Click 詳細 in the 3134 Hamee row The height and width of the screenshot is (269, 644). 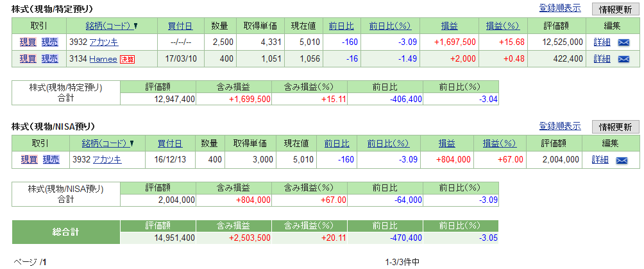(x=602, y=59)
